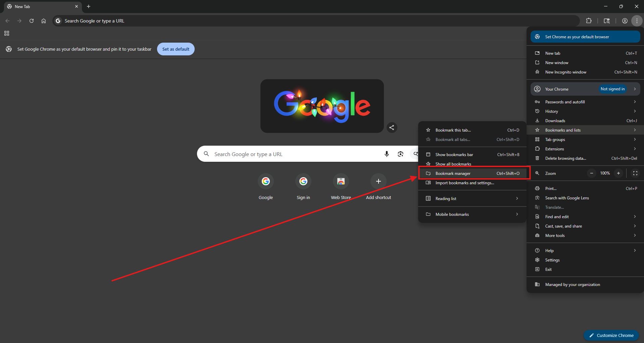644x343 pixels.
Task: Expand the Reading list submenu
Action: coord(472,198)
